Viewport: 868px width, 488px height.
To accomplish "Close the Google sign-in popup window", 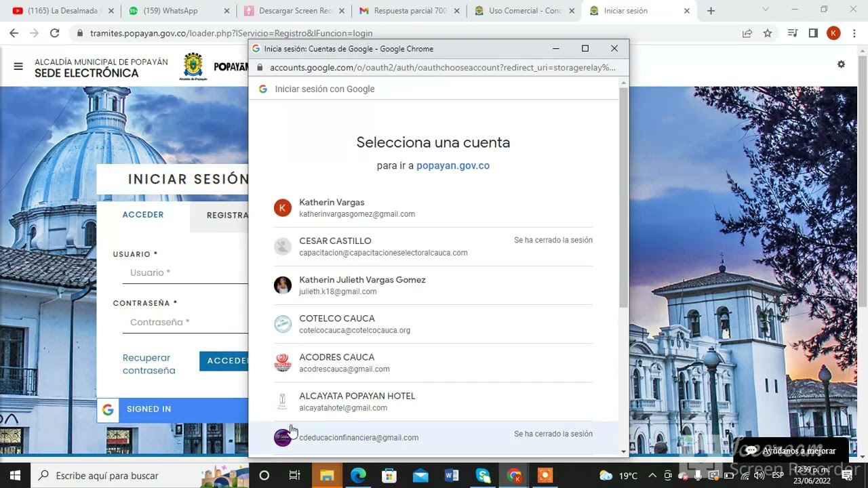I will click(x=614, y=49).
